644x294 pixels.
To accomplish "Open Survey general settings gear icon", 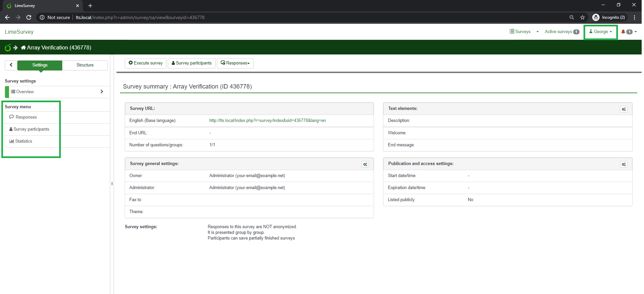I will click(365, 164).
